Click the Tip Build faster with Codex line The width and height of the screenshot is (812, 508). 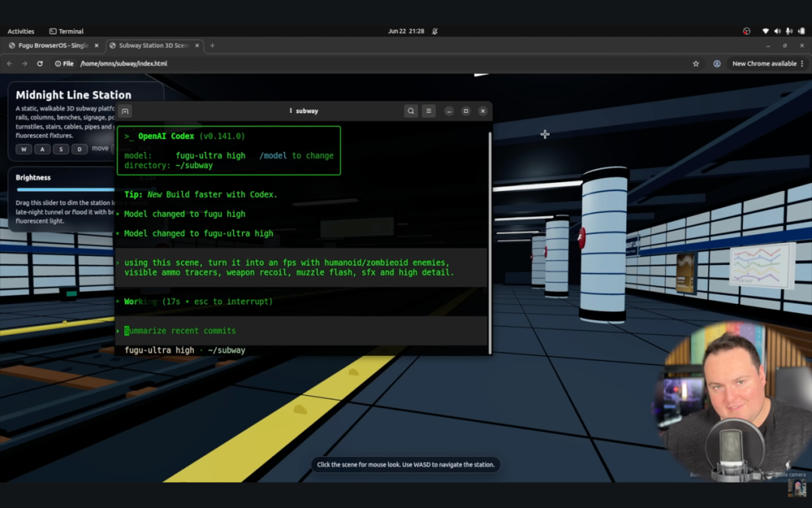201,194
